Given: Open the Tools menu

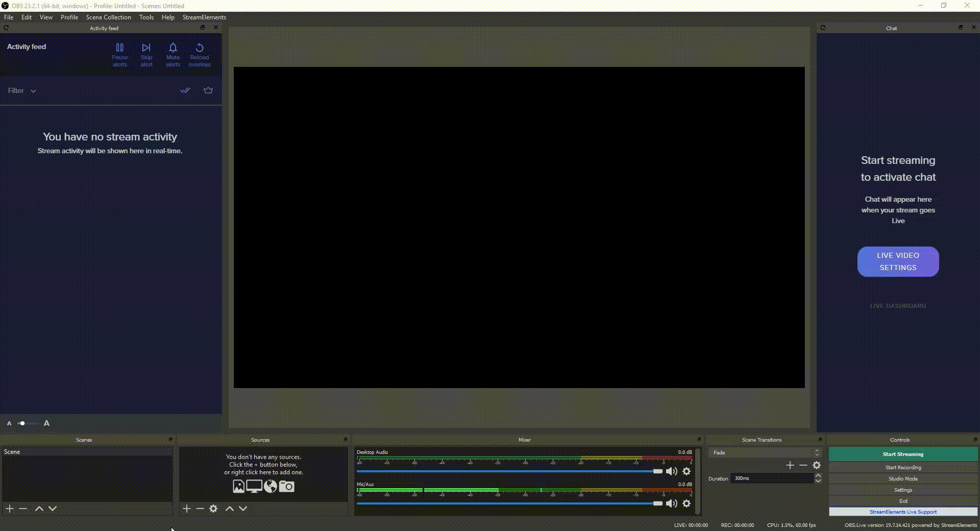Looking at the screenshot, I should [x=146, y=17].
